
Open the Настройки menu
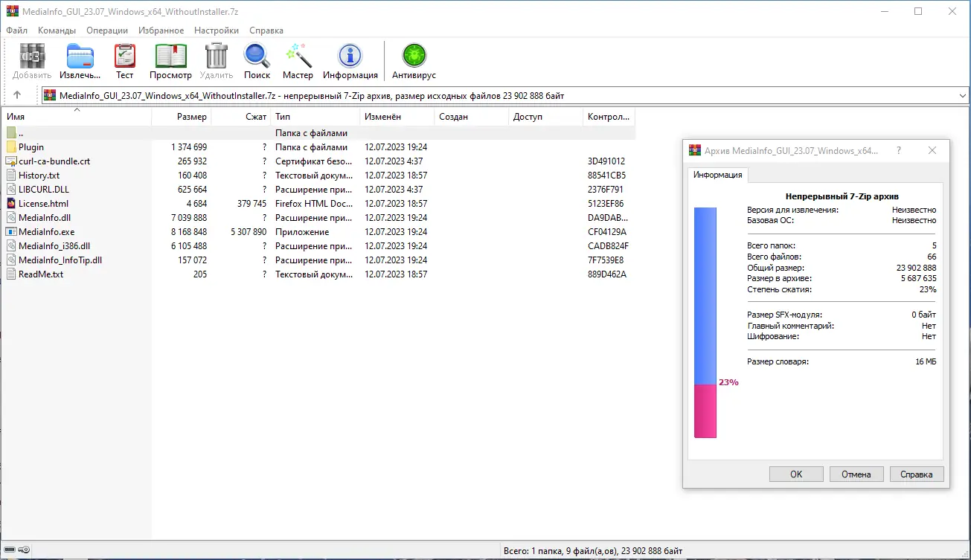(x=217, y=30)
